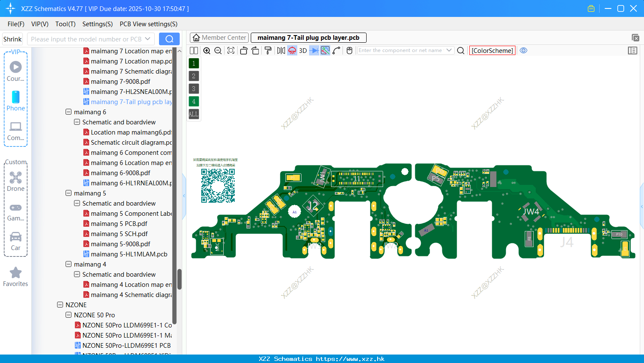Switch to 3D view mode
The height and width of the screenshot is (363, 644).
coord(303,50)
